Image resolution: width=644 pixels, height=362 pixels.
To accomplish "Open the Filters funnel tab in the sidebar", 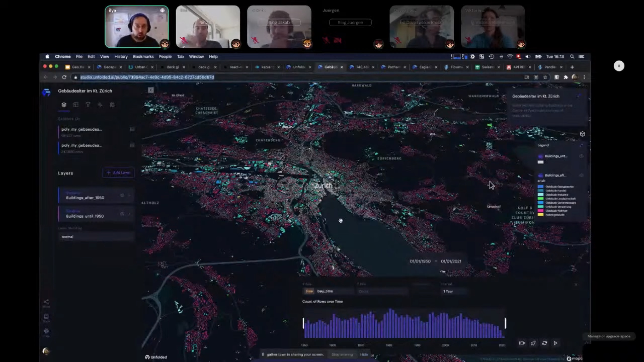I will click(88, 105).
